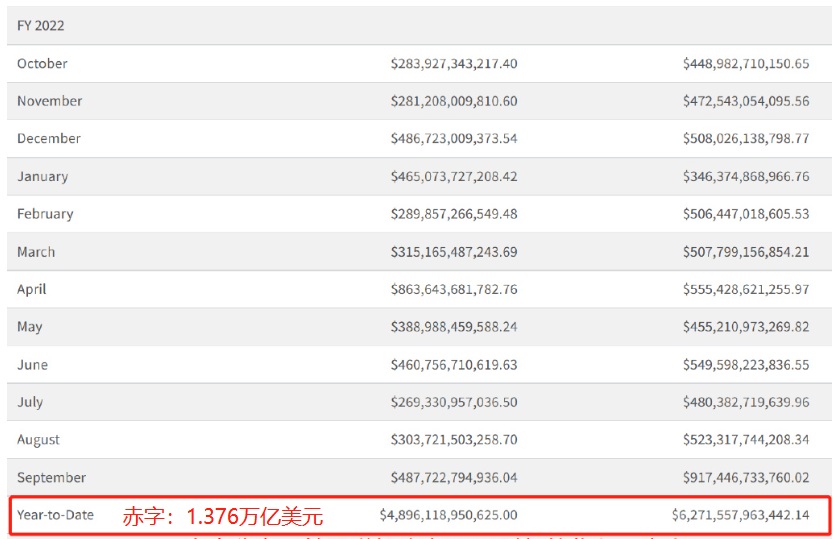Select the October row label
Viewport: 840px width, 539px height.
click(x=42, y=63)
